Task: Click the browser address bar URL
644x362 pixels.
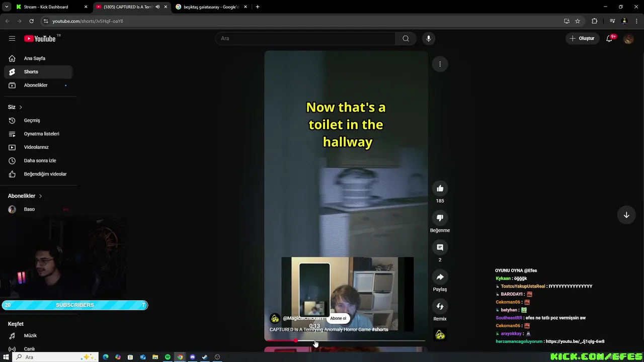Action: point(88,21)
